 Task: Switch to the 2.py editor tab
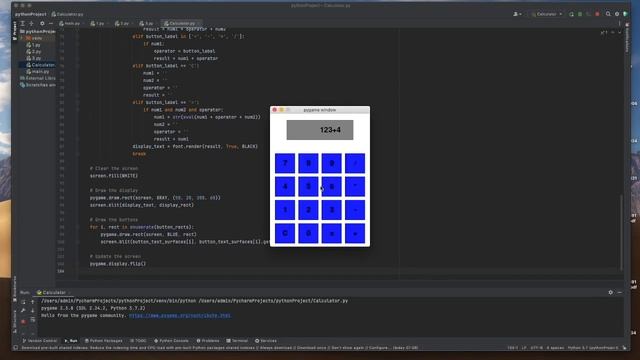[x=122, y=23]
